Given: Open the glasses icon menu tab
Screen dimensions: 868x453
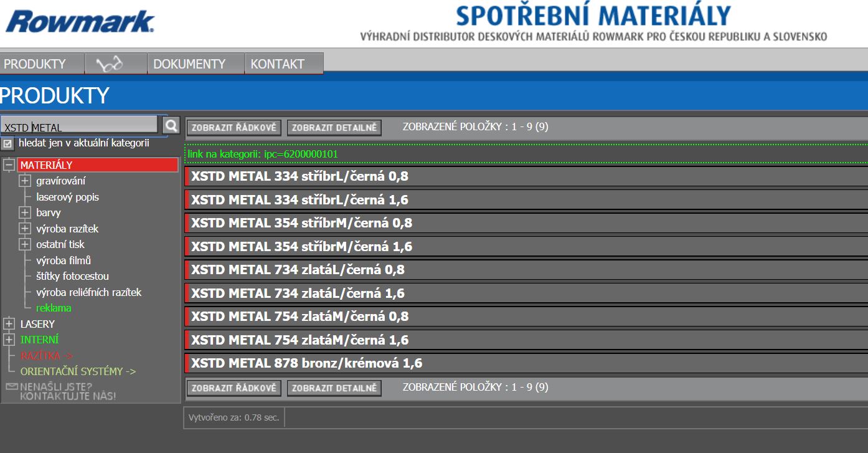Looking at the screenshot, I should tap(116, 64).
